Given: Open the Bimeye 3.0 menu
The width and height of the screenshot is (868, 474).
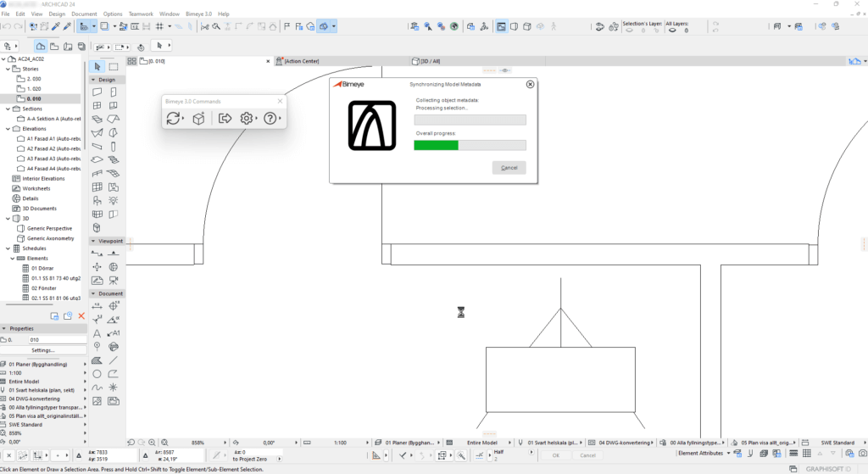Looking at the screenshot, I should 198,14.
